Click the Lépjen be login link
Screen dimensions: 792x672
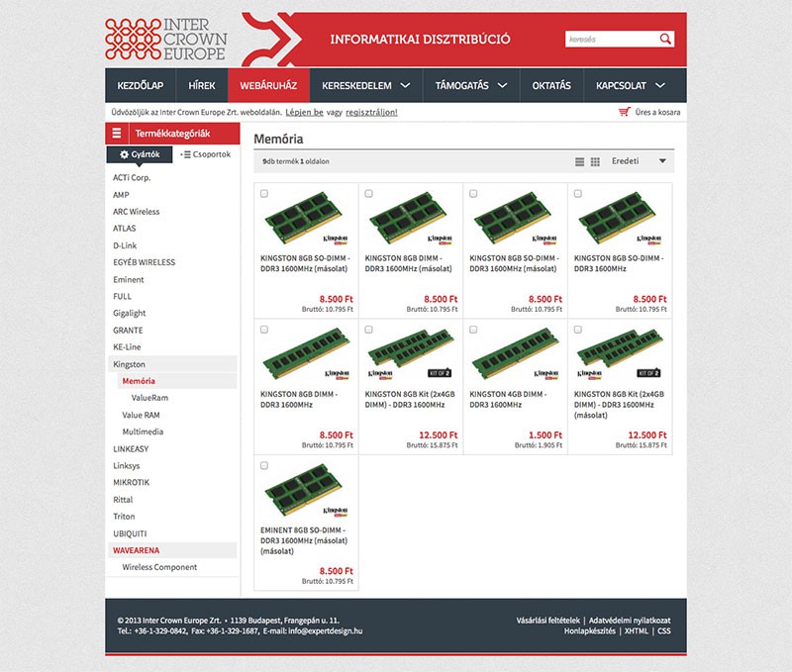coord(304,113)
